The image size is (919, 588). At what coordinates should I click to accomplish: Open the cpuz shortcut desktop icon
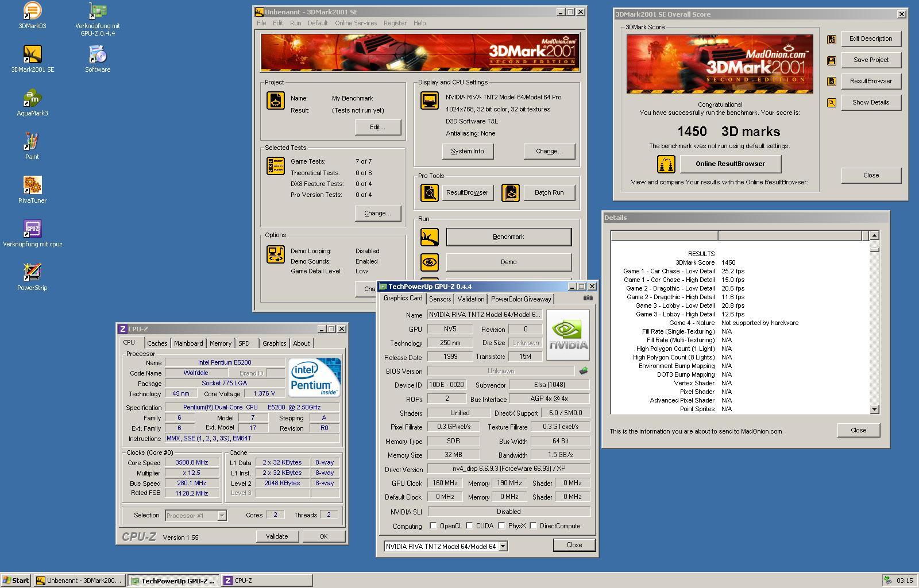32,234
